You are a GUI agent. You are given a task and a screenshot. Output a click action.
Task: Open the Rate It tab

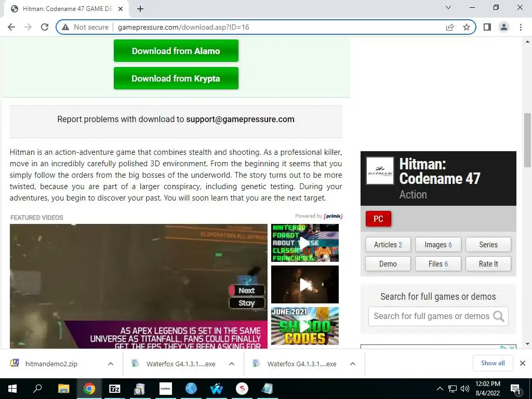[488, 263]
